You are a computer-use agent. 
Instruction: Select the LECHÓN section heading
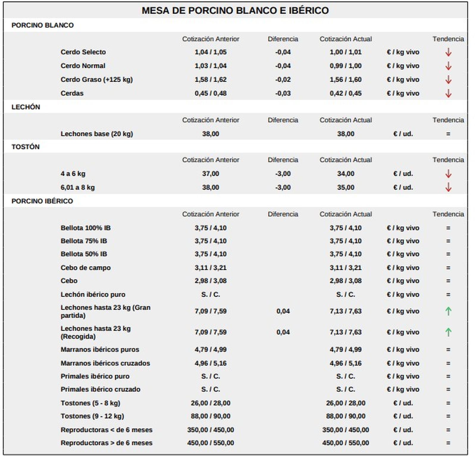pos(26,107)
